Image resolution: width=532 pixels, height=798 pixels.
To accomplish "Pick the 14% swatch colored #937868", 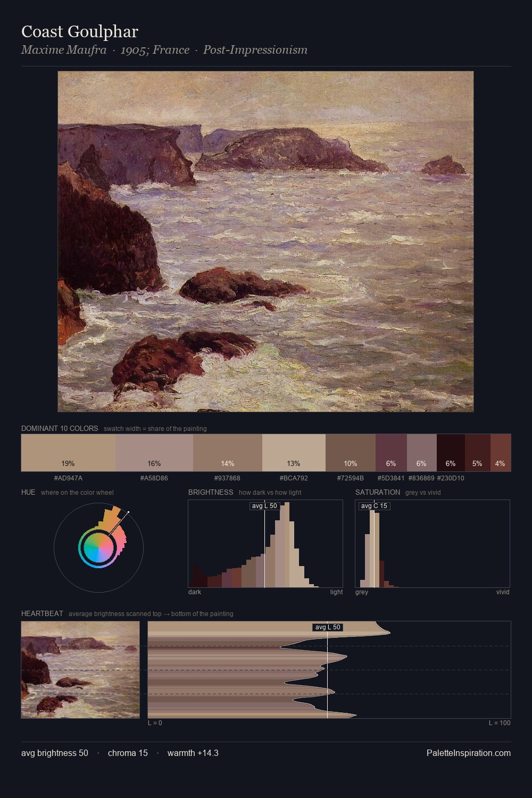I will pos(228,453).
